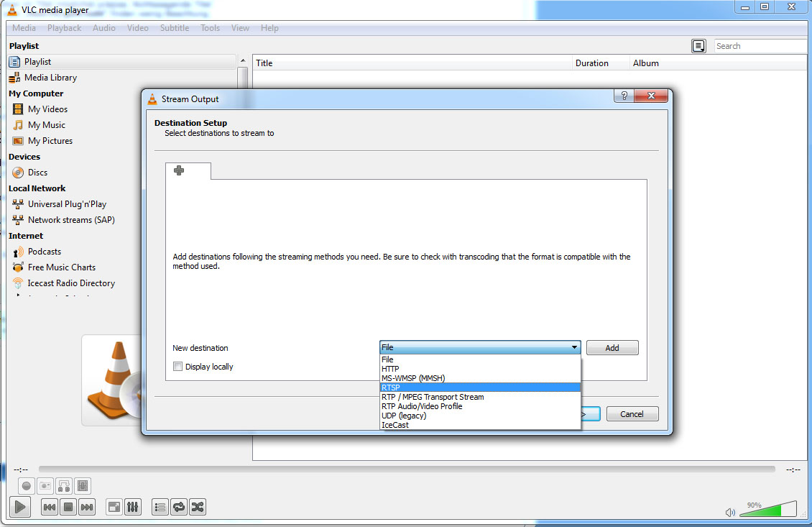Toggle loop mode button
Screen dimensions: 812x527
[179, 508]
